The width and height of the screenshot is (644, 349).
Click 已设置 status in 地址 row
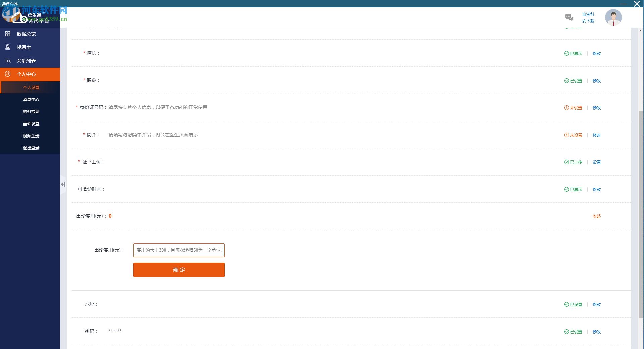573,304
